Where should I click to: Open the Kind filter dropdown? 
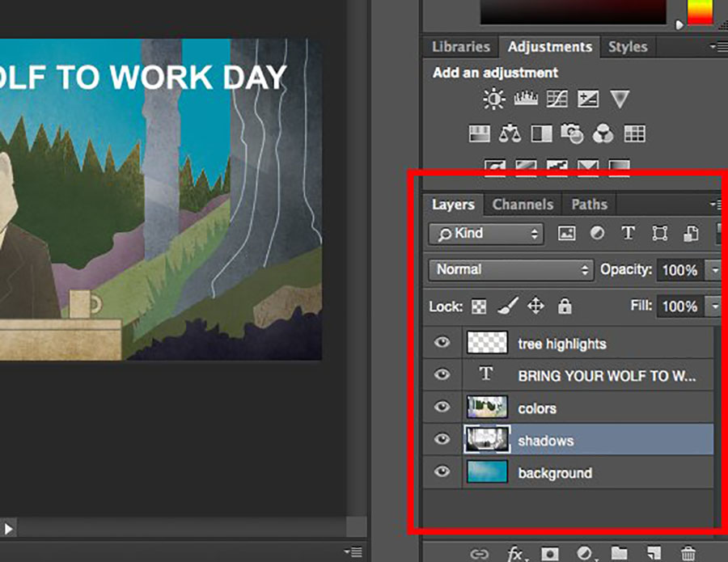coord(487,234)
